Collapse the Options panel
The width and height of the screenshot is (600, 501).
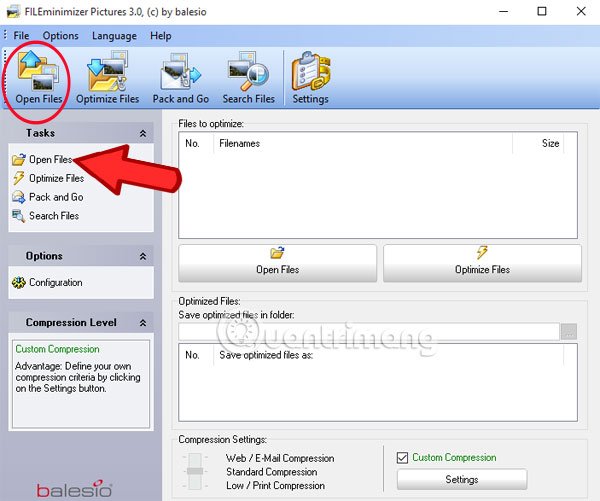(x=143, y=256)
